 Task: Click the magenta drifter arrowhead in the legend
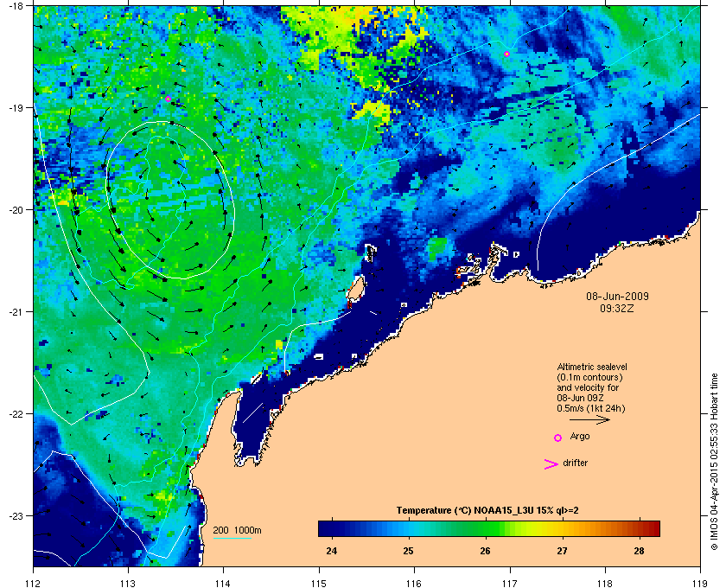click(x=551, y=464)
